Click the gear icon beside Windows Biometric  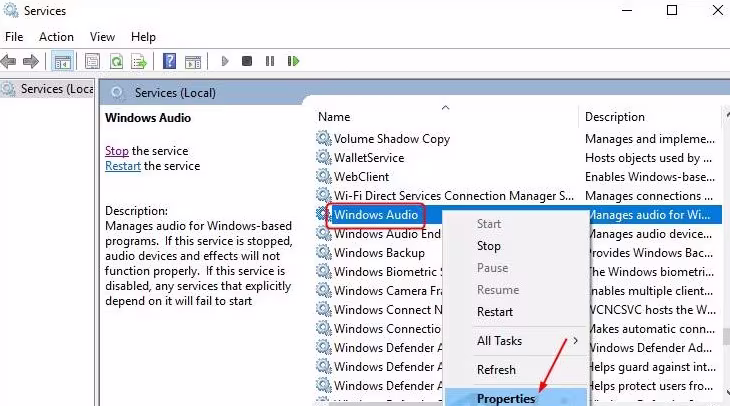coord(323,271)
